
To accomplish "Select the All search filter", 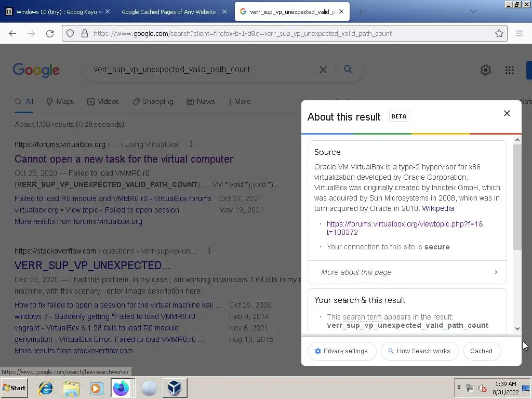I will click(24, 101).
